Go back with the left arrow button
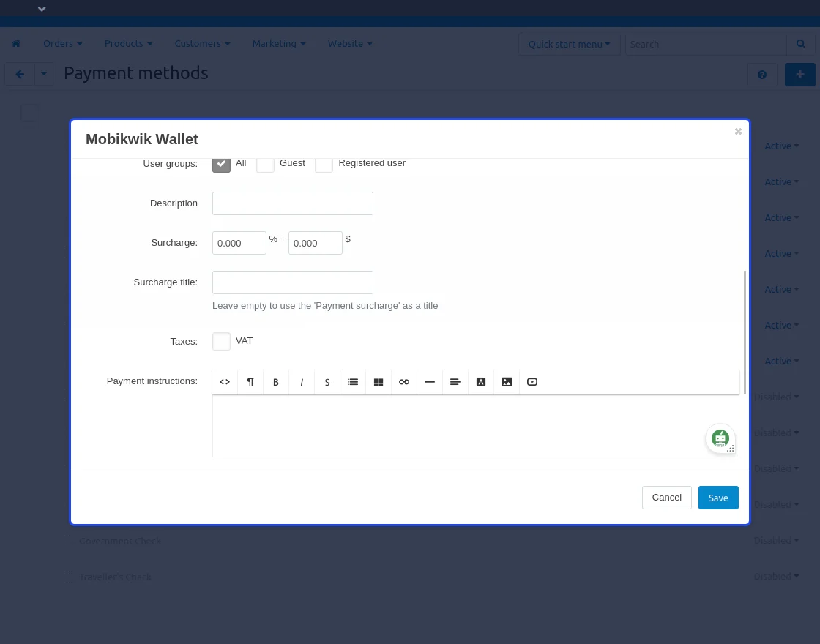 tap(20, 74)
